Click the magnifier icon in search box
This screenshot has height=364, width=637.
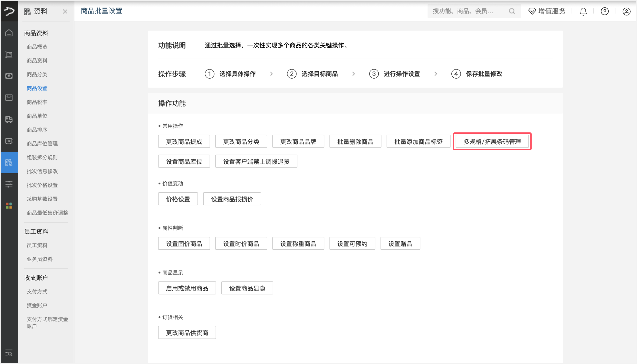pyautogui.click(x=512, y=11)
